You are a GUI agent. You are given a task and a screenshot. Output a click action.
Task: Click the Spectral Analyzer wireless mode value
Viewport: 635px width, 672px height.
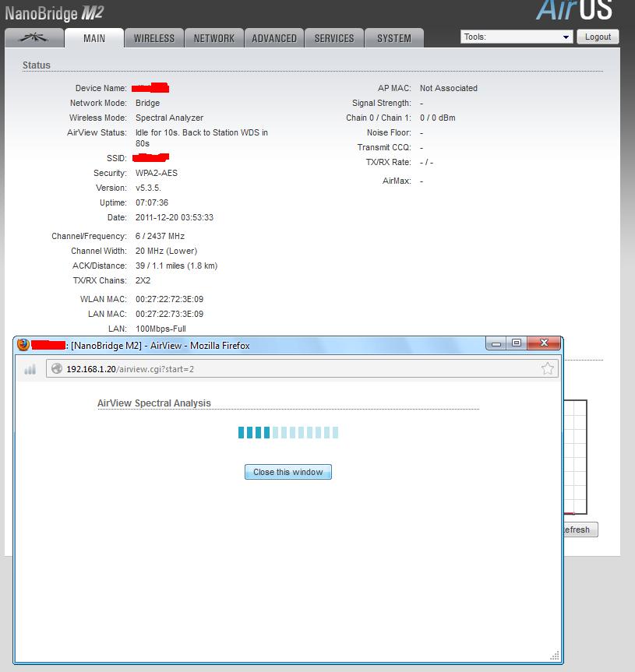click(x=169, y=118)
